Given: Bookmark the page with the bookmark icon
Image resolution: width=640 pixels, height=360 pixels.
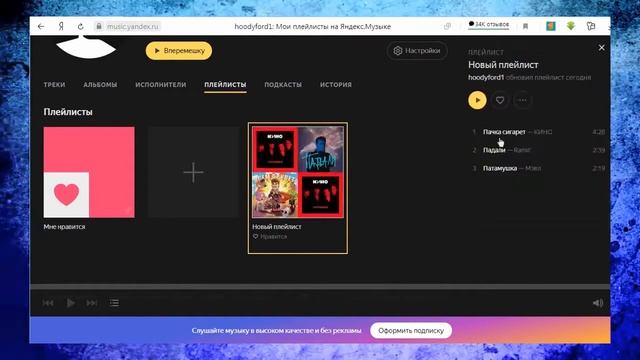Looking at the screenshot, I should click(525, 27).
